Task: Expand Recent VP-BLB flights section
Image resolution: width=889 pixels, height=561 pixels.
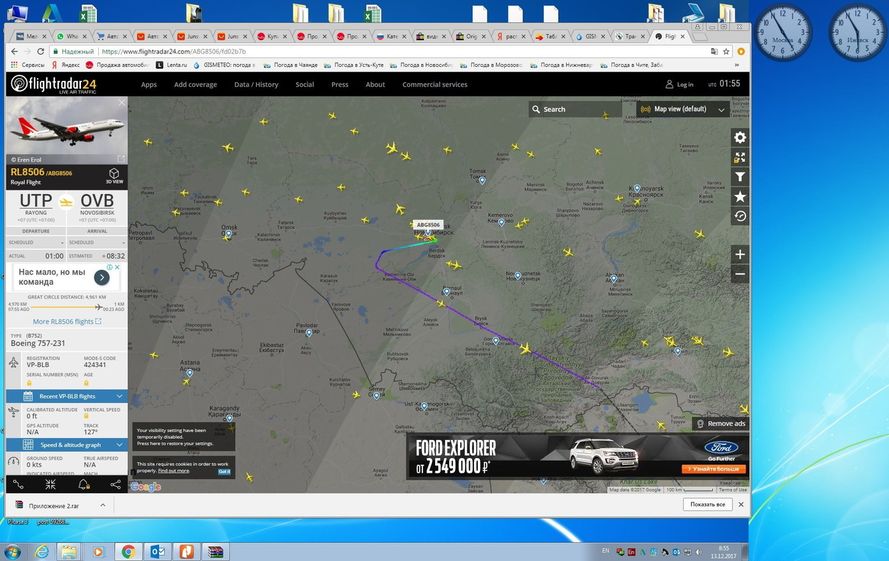Action: click(66, 396)
